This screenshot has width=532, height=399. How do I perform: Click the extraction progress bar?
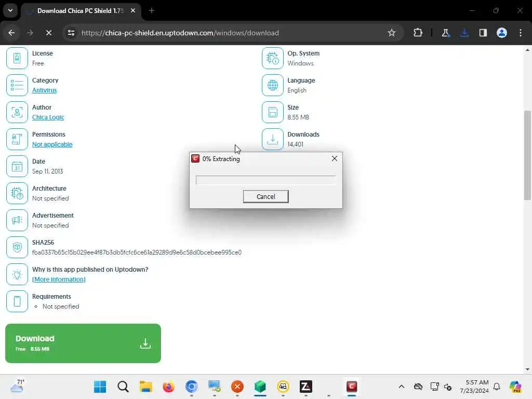(x=265, y=180)
